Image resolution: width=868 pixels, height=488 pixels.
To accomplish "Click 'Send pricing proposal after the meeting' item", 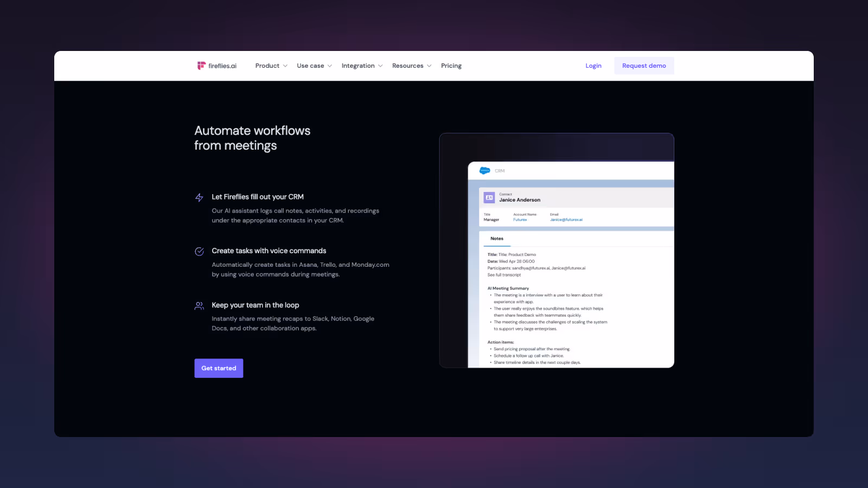I will point(532,349).
